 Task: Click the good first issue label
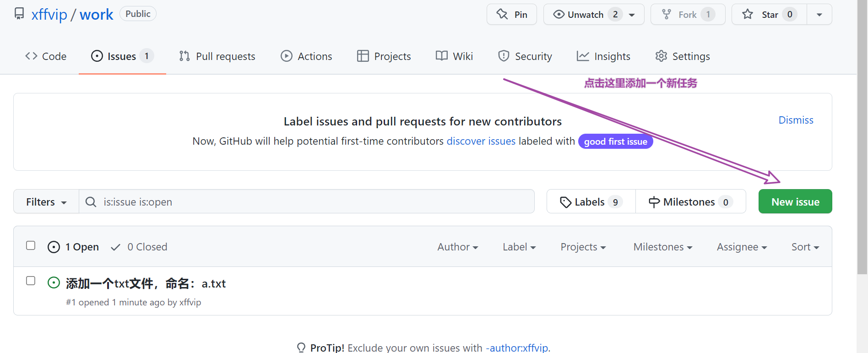point(615,141)
